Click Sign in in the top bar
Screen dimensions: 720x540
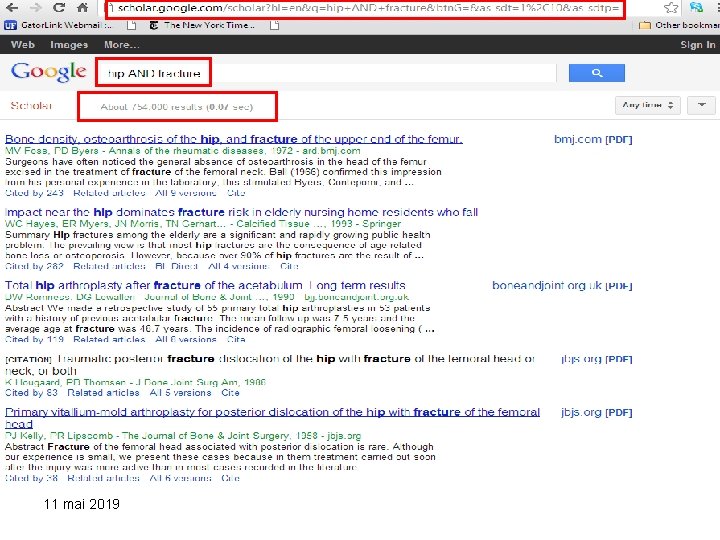(698, 45)
